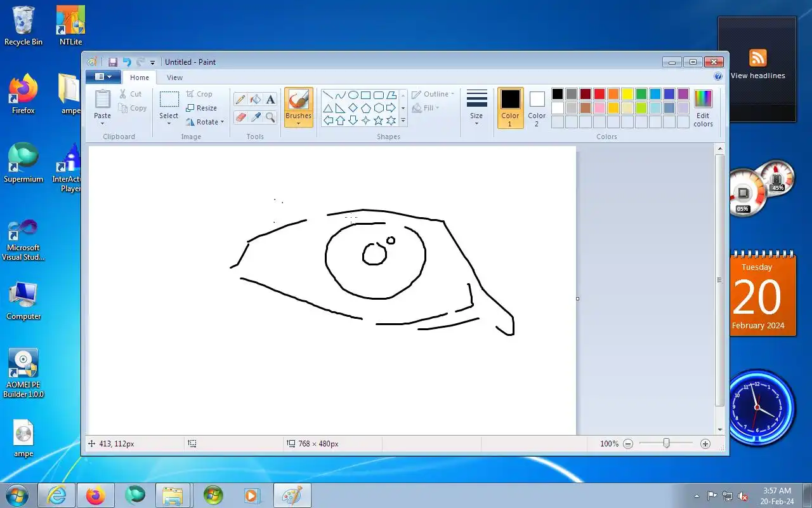The height and width of the screenshot is (508, 812).
Task: Expand the Brushes dropdown arrow
Action: [298, 124]
